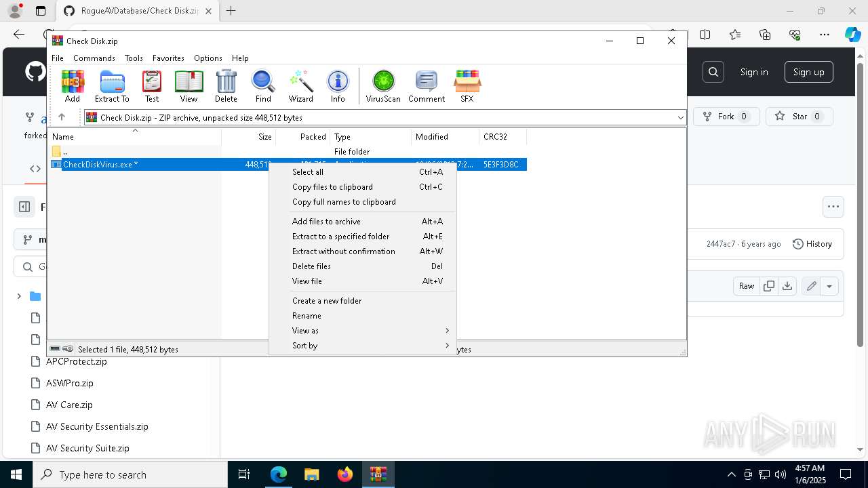Expand the archive path dropdown
Screen dimensions: 868x488
680,117
